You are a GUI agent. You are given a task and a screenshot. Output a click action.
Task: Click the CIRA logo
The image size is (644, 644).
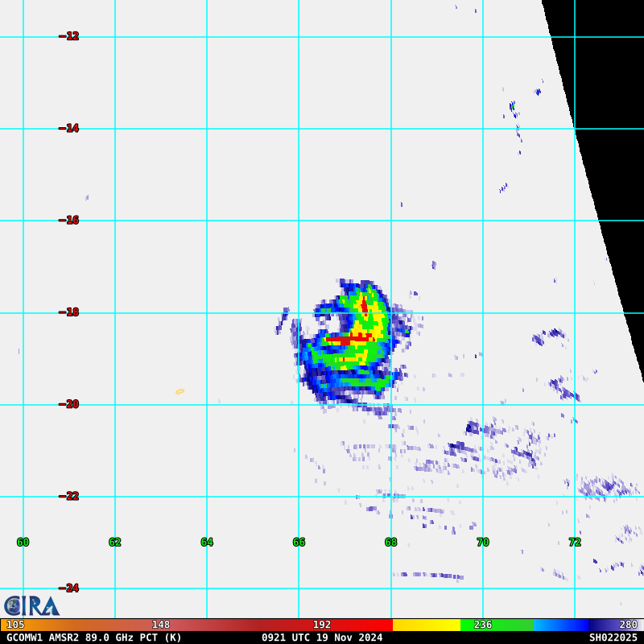coord(31,605)
